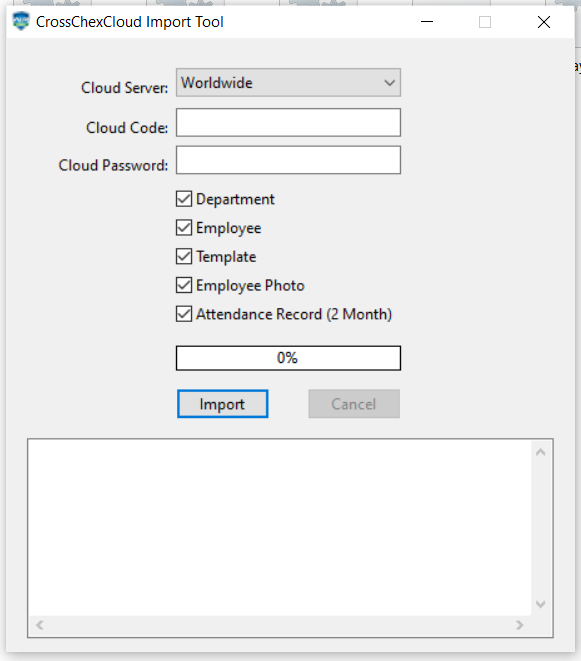This screenshot has height=661, width=581.
Task: Click the horizontal scrollbar right arrow
Action: tap(519, 625)
